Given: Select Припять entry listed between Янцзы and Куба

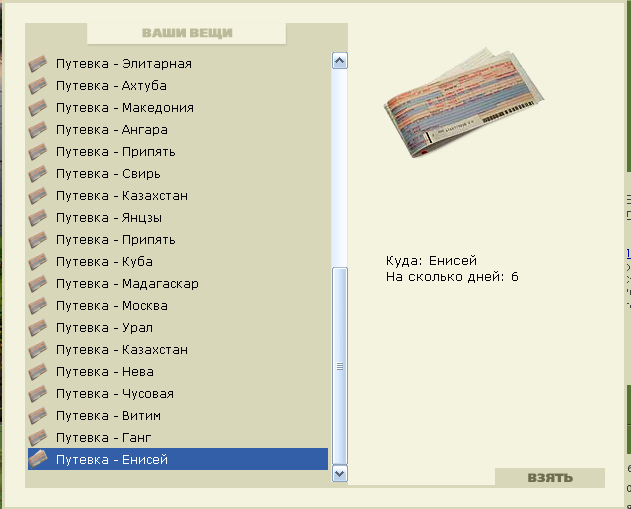Looking at the screenshot, I should pyautogui.click(x=178, y=240).
